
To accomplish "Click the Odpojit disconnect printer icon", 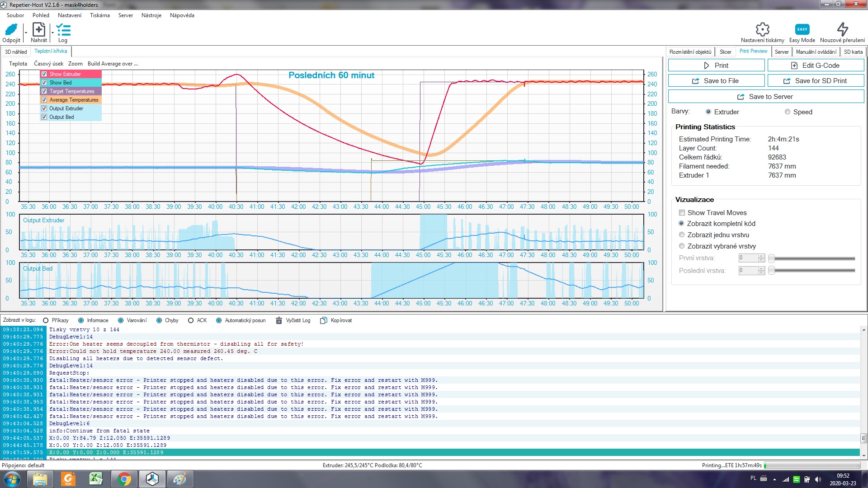I will (x=11, y=30).
